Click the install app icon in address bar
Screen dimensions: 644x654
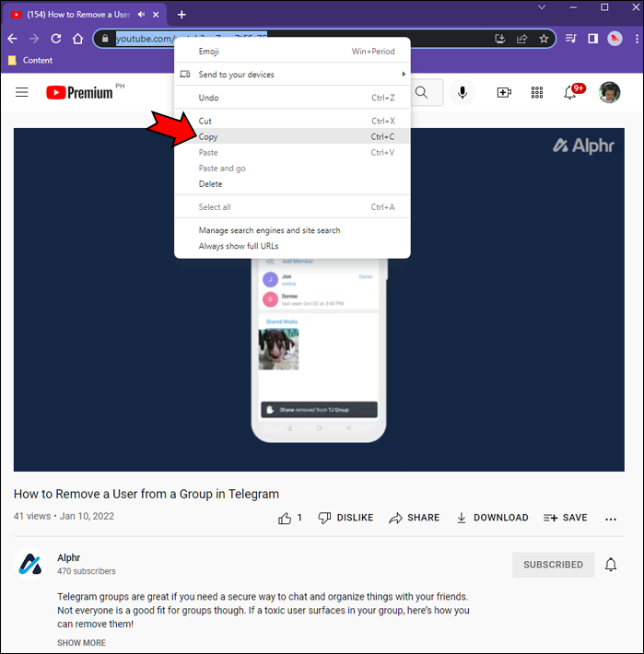click(x=499, y=39)
